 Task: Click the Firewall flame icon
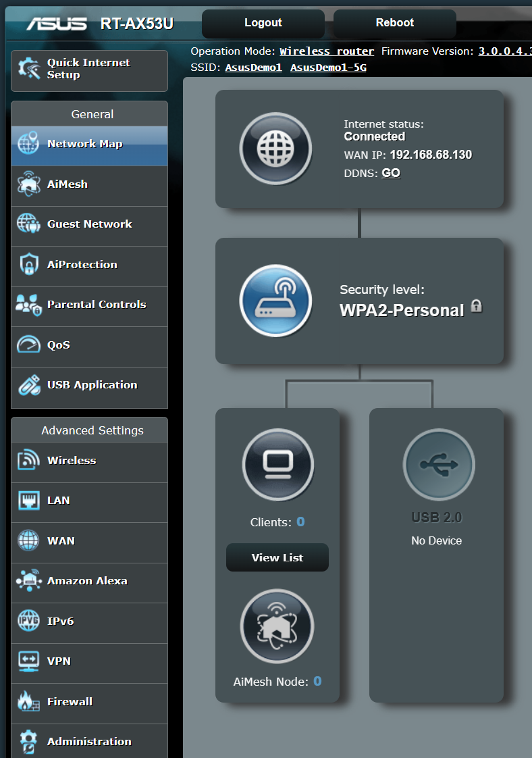(28, 701)
